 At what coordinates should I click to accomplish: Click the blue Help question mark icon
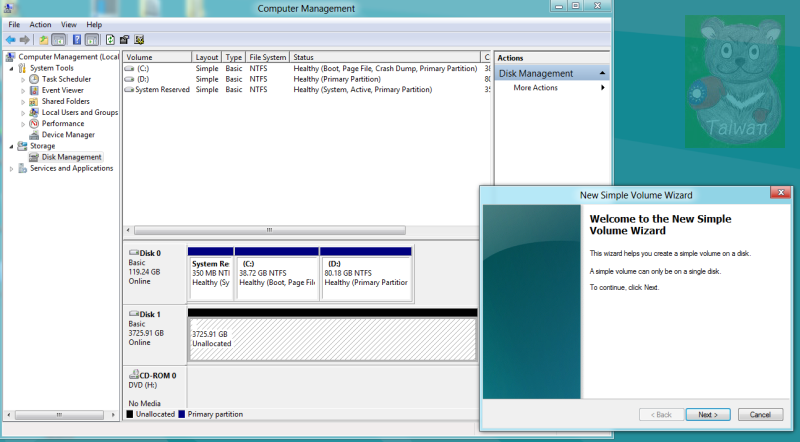pyautogui.click(x=77, y=40)
